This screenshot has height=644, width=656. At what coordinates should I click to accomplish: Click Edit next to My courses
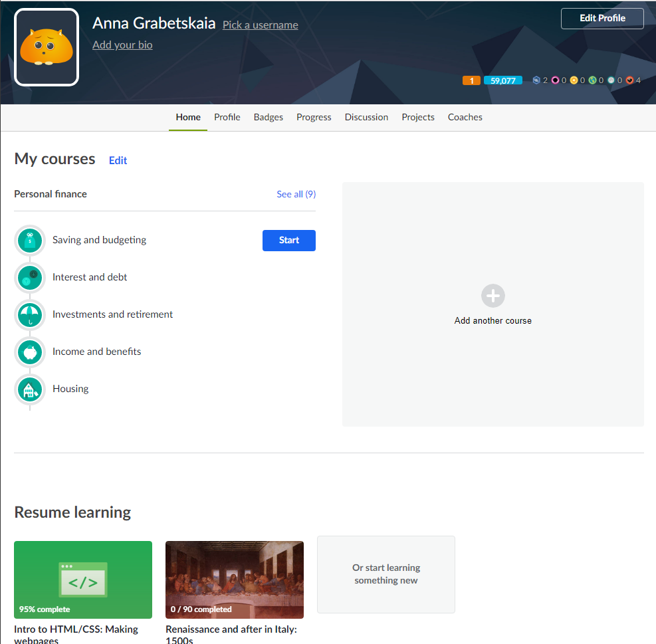tap(118, 160)
